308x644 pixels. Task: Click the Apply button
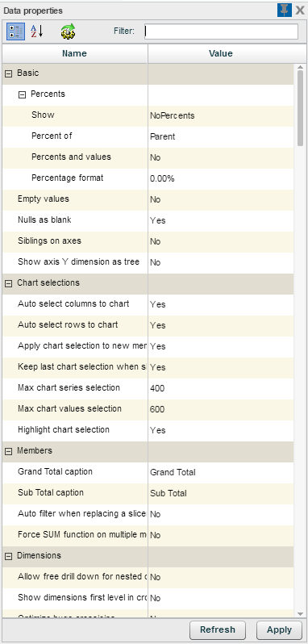point(279,629)
